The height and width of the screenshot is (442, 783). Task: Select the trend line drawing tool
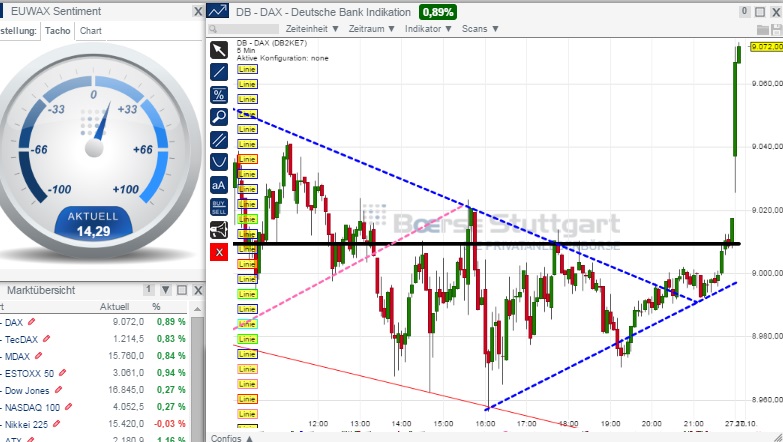219,72
